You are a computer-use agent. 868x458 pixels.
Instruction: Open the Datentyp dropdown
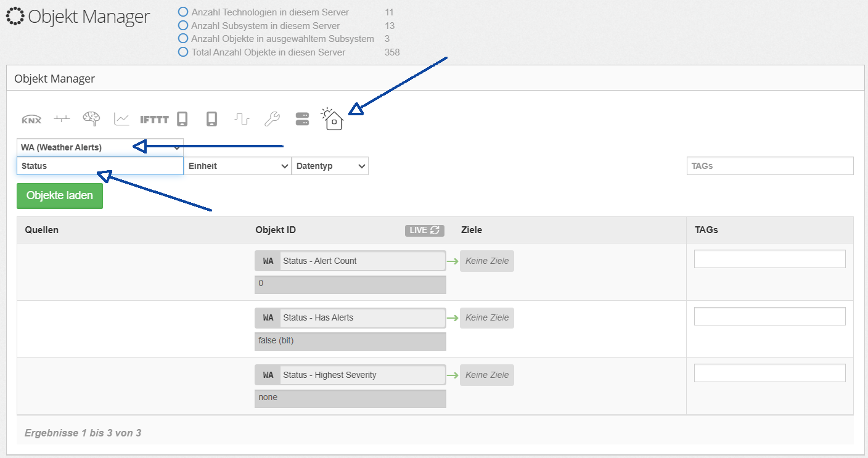[x=330, y=166]
